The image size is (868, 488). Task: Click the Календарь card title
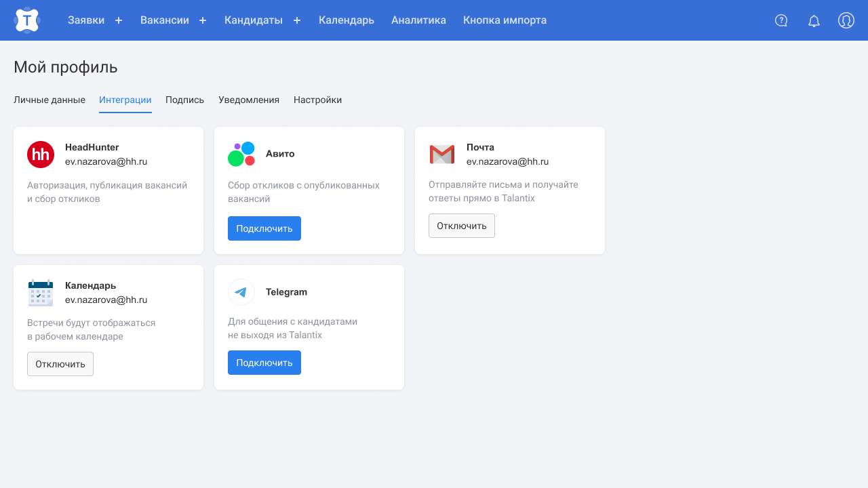point(91,285)
